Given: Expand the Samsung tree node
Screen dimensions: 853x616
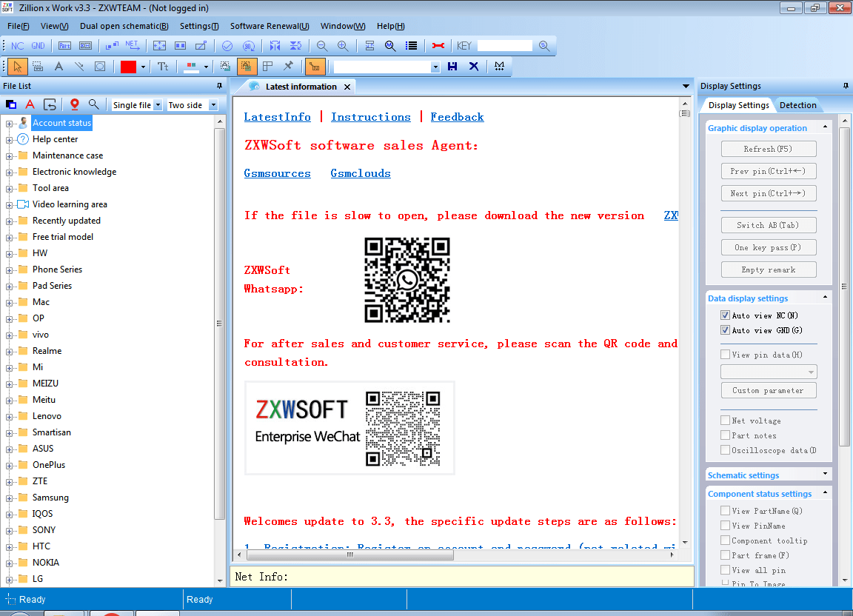Looking at the screenshot, I should (9, 498).
